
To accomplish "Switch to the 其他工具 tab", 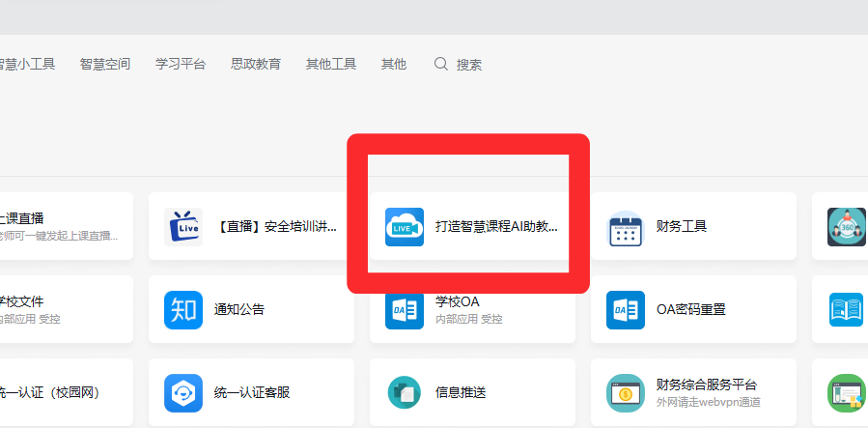I will click(x=331, y=64).
